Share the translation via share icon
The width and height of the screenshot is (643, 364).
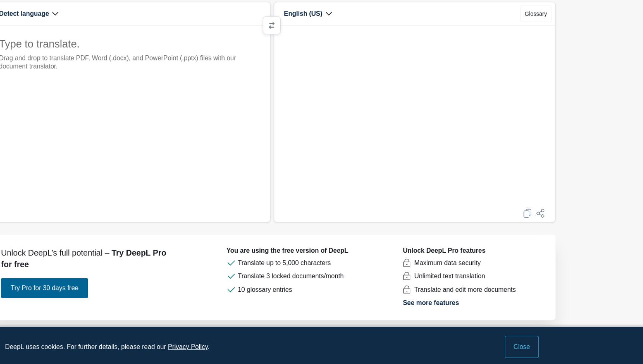coord(541,213)
